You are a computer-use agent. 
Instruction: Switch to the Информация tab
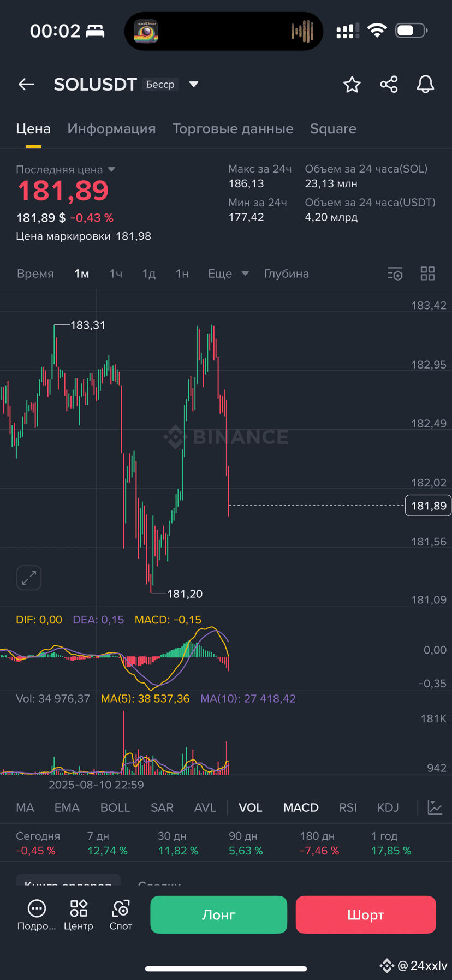(111, 129)
